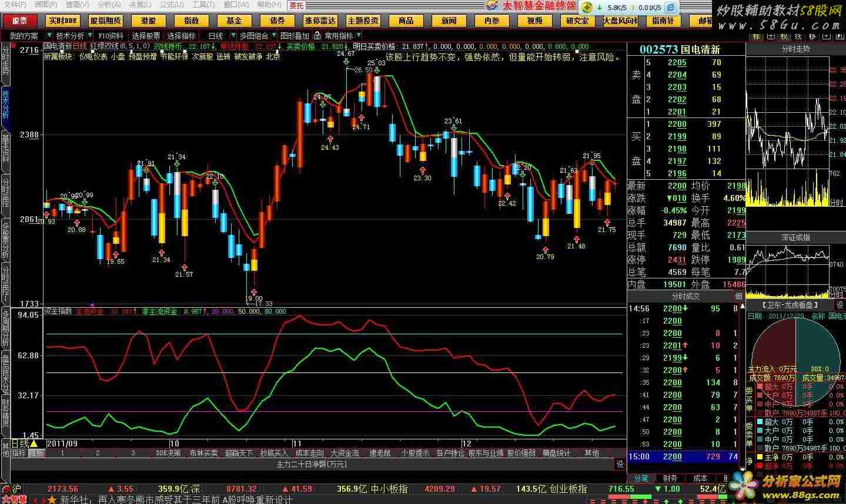Click the 设 button beside 主力二十日净额
846x504 pixels.
click(620, 464)
